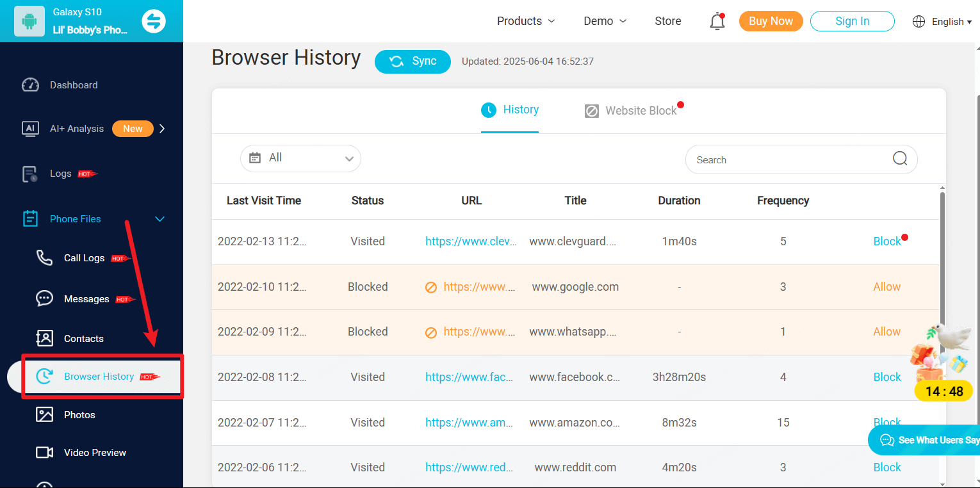Block the facebook.com entry
The image size is (980, 488).
tap(887, 377)
